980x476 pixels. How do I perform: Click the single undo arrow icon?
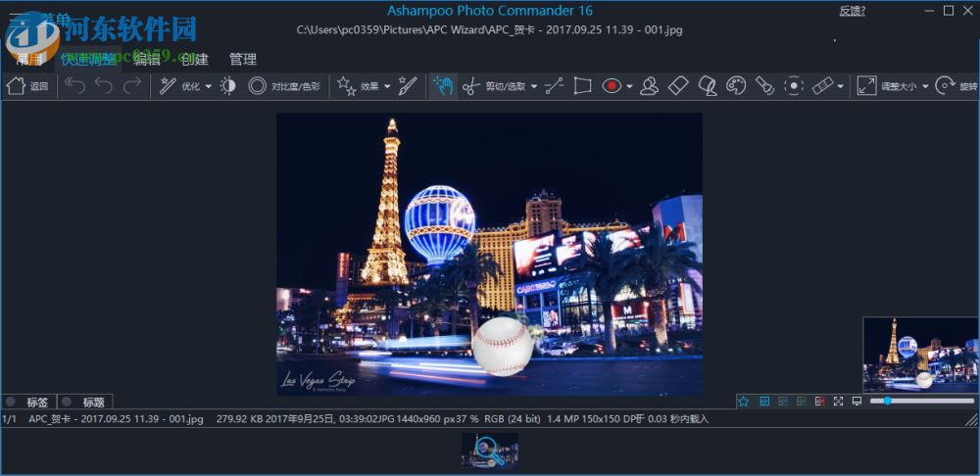point(103,85)
